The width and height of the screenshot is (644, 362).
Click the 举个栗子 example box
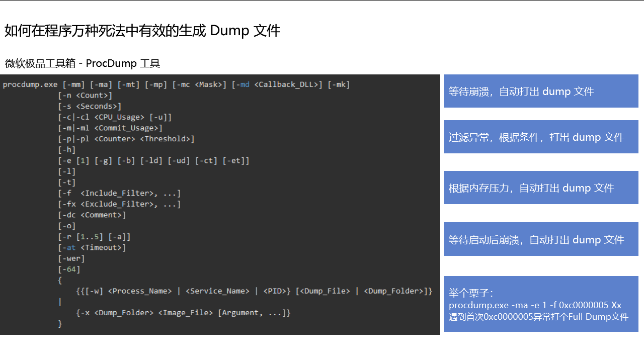[540, 304]
